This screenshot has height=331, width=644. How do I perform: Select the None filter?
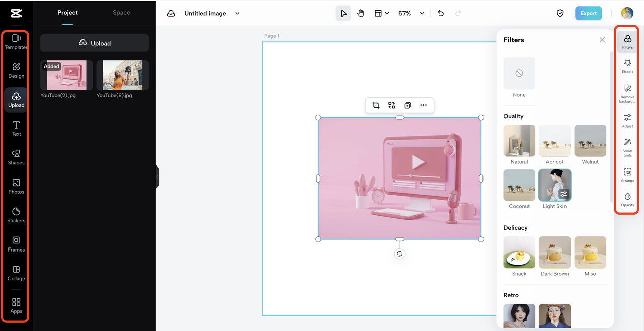519,73
